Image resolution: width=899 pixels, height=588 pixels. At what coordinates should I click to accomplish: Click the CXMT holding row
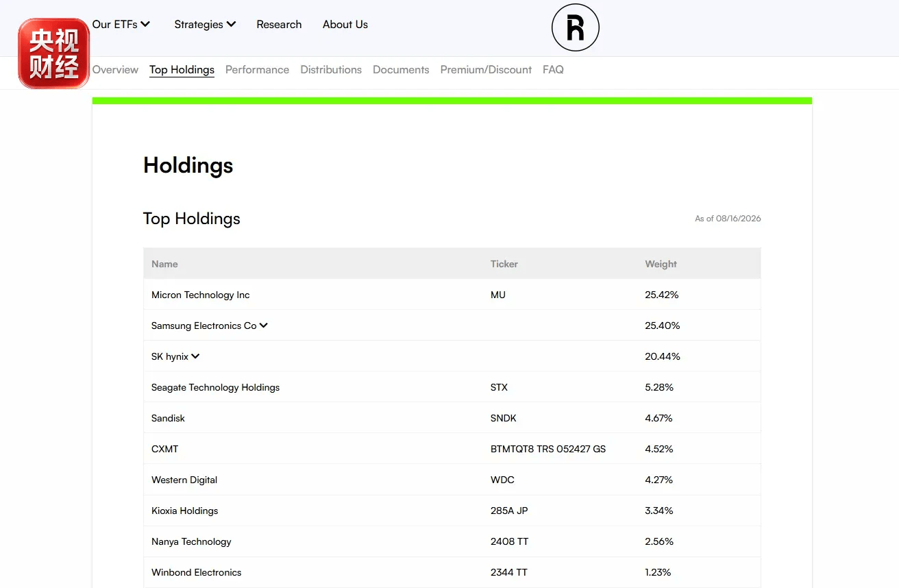452,449
